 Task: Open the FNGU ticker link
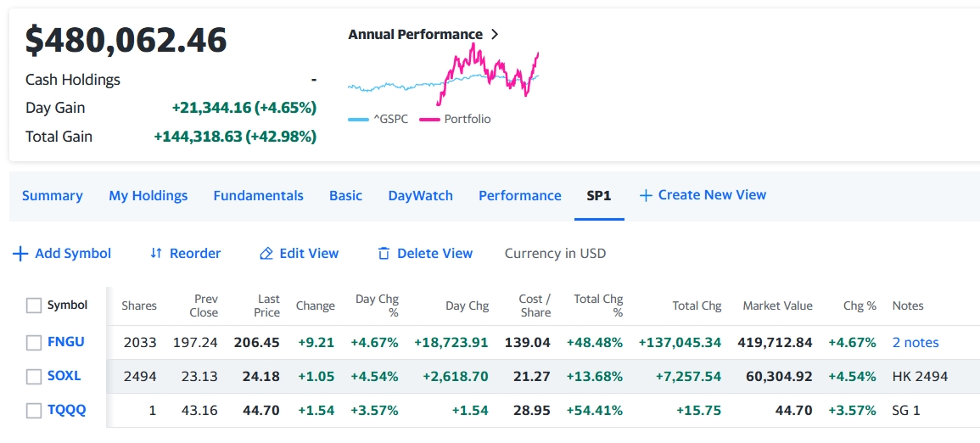(x=66, y=342)
